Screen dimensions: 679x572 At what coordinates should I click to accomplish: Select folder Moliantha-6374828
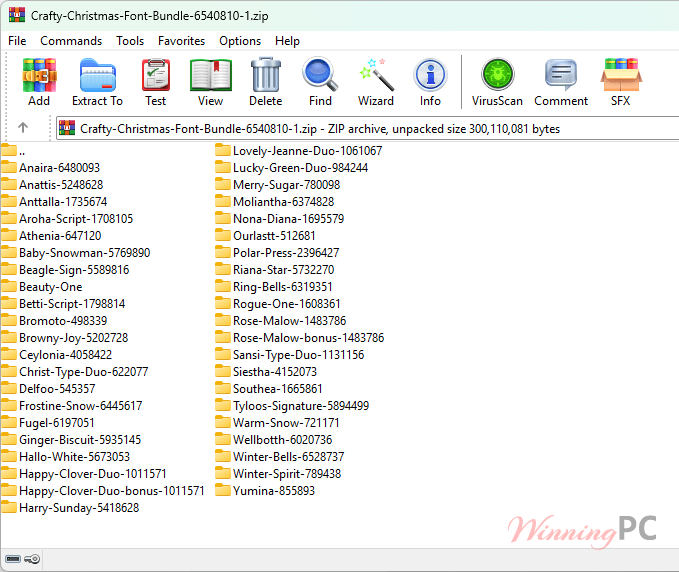[x=275, y=202]
